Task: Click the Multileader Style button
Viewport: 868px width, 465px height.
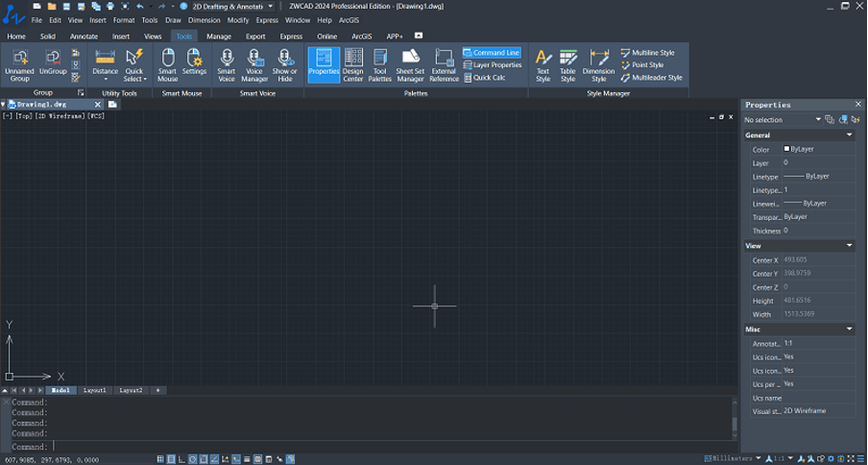Action: [651, 78]
